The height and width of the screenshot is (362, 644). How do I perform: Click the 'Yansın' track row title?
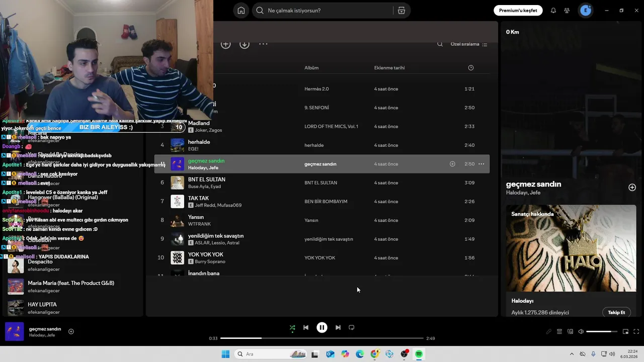pyautogui.click(x=196, y=217)
